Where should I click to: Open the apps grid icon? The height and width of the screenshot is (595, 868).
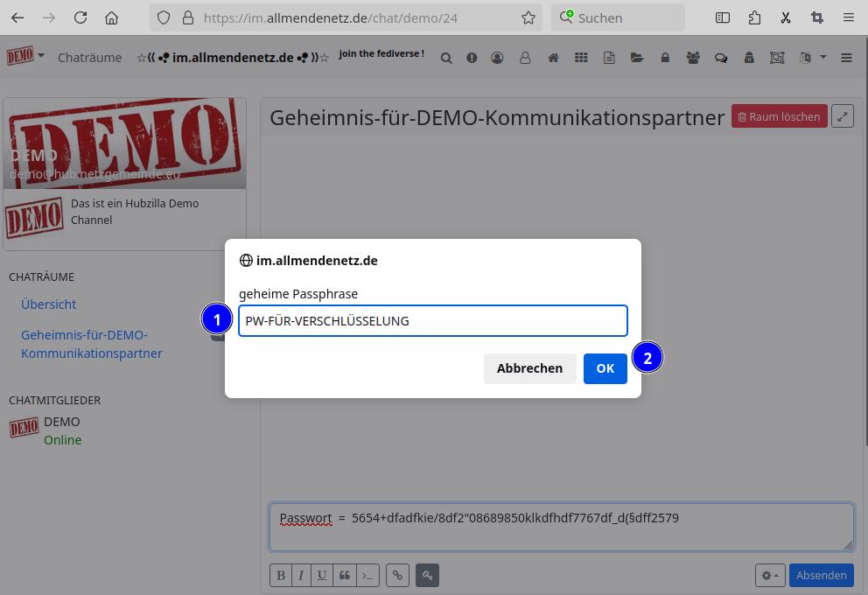(x=581, y=58)
